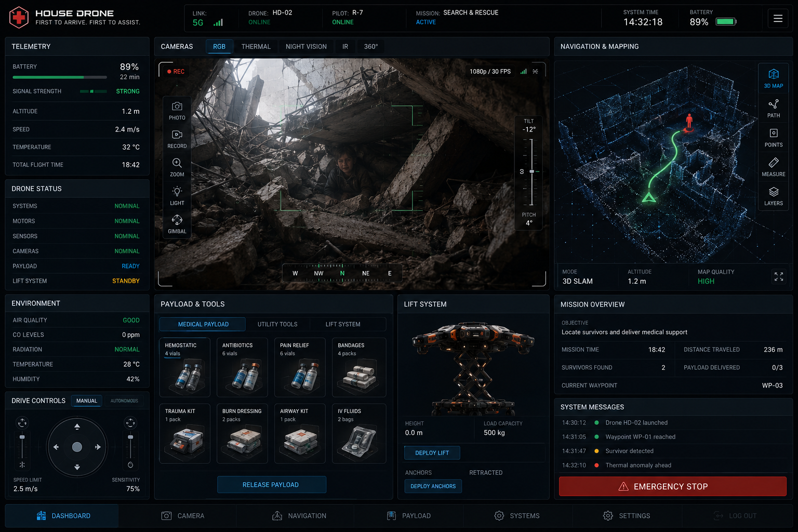Click the 'Survivor detected' message

point(629,451)
